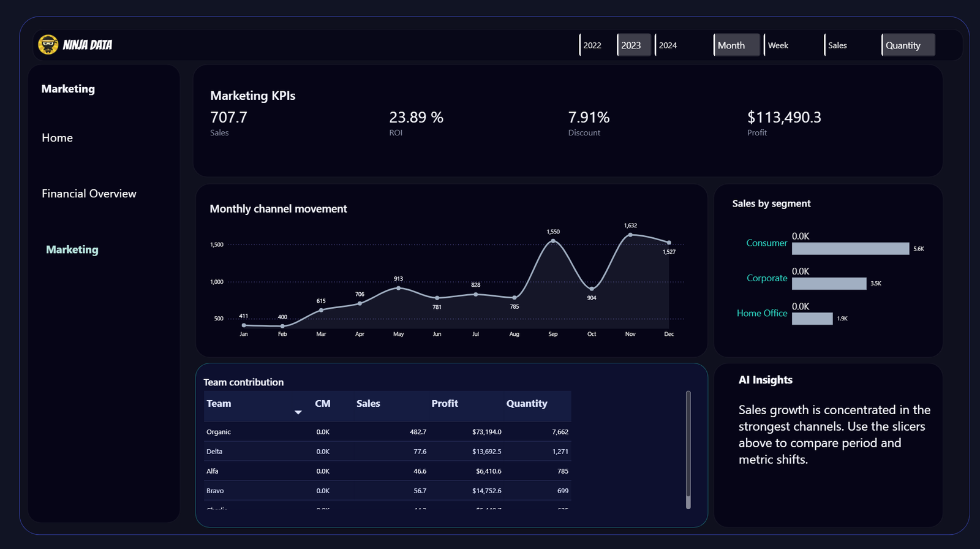Select the Alfa team row
This screenshot has width=980, height=549.
[x=387, y=471]
